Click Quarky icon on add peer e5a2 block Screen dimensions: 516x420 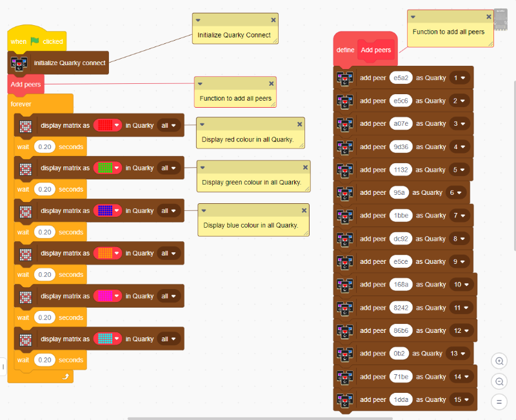point(345,78)
